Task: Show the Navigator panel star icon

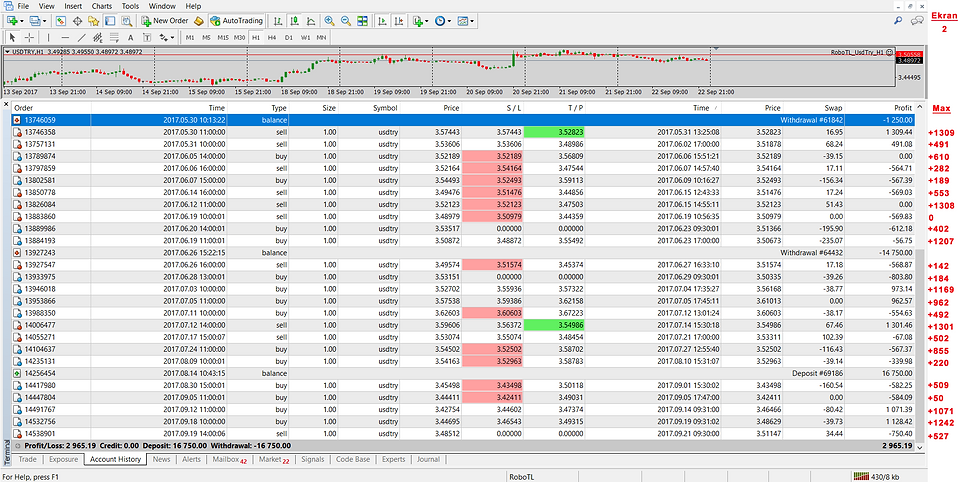Action: pos(94,21)
